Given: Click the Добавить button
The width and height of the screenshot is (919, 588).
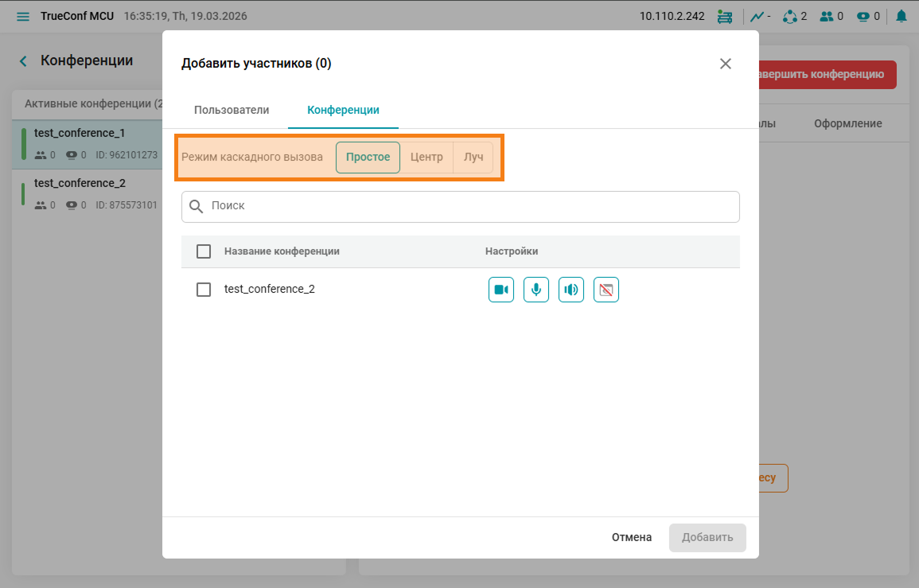Looking at the screenshot, I should point(707,537).
